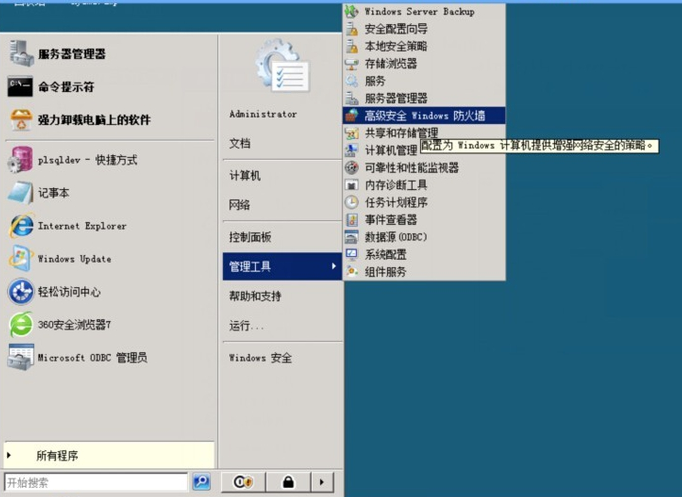Select 组件服务 text entry
This screenshot has height=497, width=682.
point(385,272)
